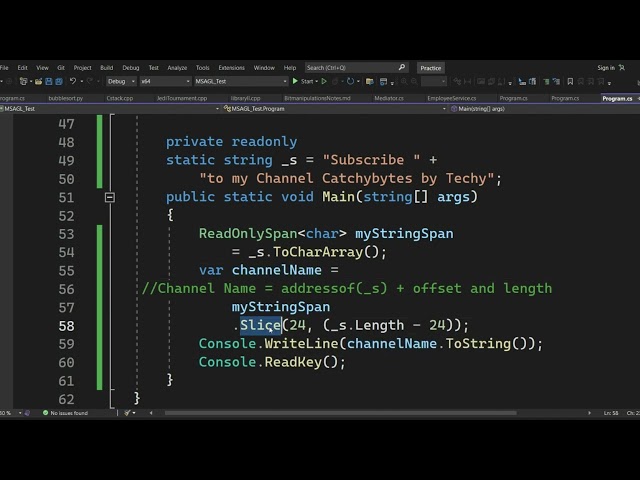Toggle bookmark icon in toolbar
The width and height of the screenshot is (640, 480).
570,82
